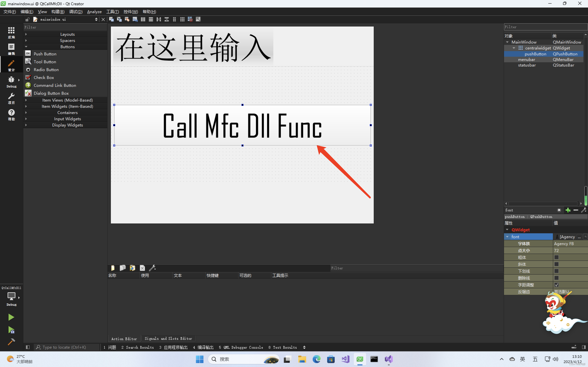The width and height of the screenshot is (588, 367).
Task: Select statusbar in object tree
Action: pyautogui.click(x=527, y=65)
